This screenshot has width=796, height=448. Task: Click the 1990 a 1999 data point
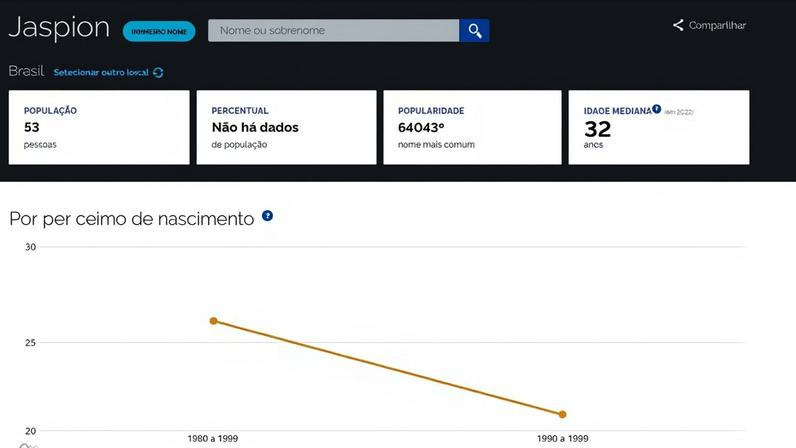point(562,414)
